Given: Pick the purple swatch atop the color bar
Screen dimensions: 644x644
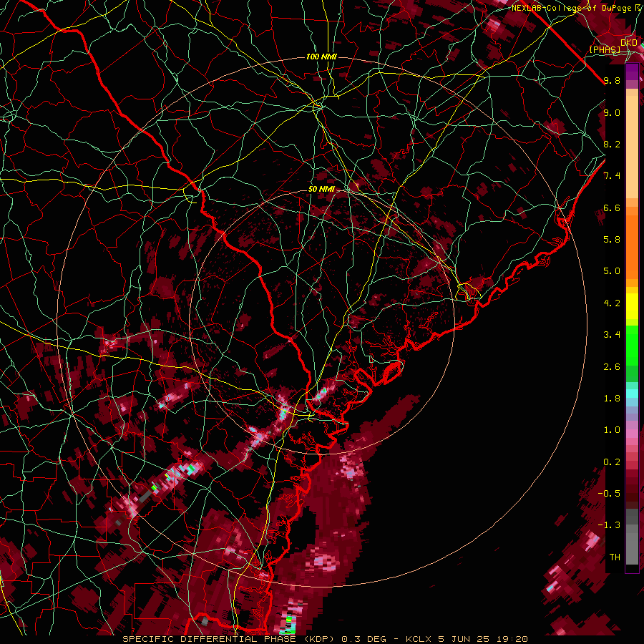Looking at the screenshot, I should coord(632,72).
